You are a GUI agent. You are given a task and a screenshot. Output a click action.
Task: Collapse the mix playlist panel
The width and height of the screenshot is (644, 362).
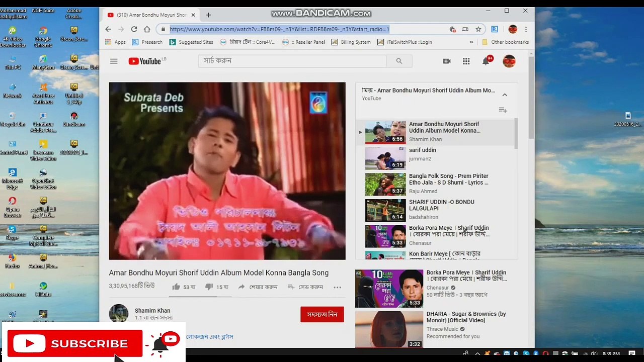[x=505, y=95]
